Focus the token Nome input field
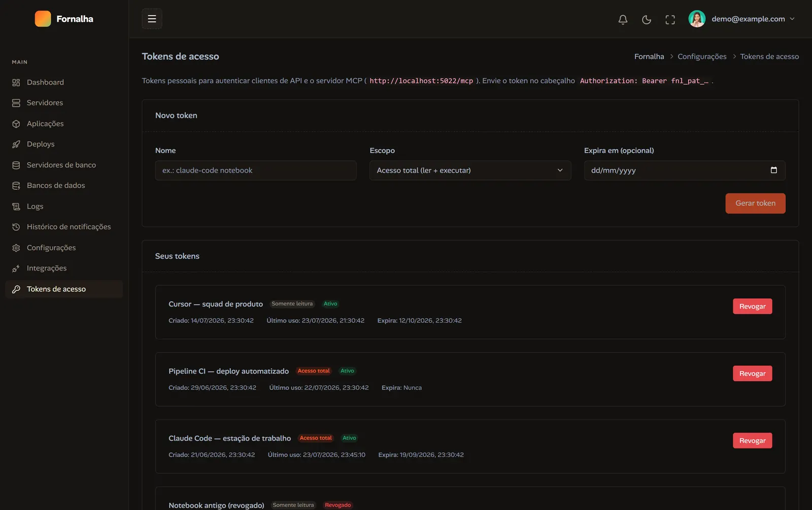This screenshot has height=510, width=812. click(x=256, y=171)
